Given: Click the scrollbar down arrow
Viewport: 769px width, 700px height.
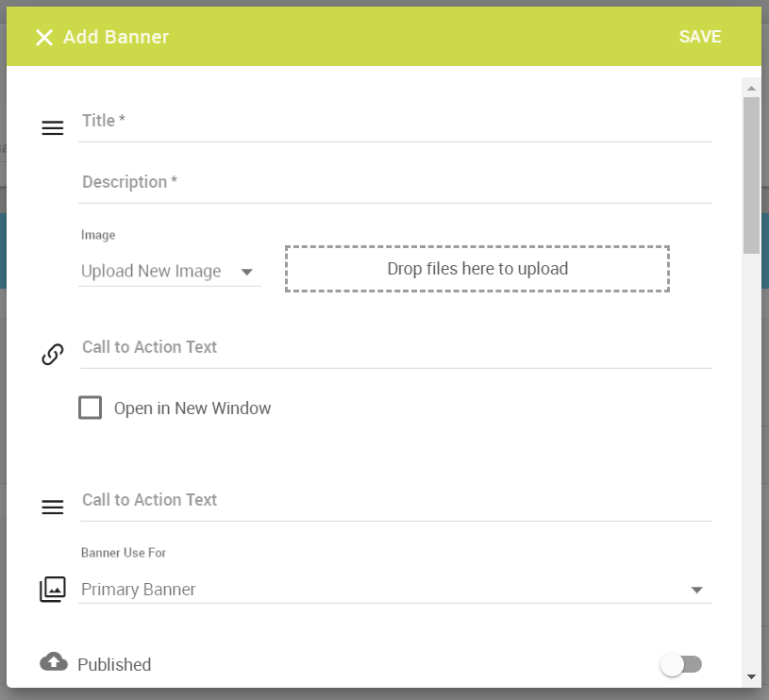Looking at the screenshot, I should pyautogui.click(x=751, y=676).
